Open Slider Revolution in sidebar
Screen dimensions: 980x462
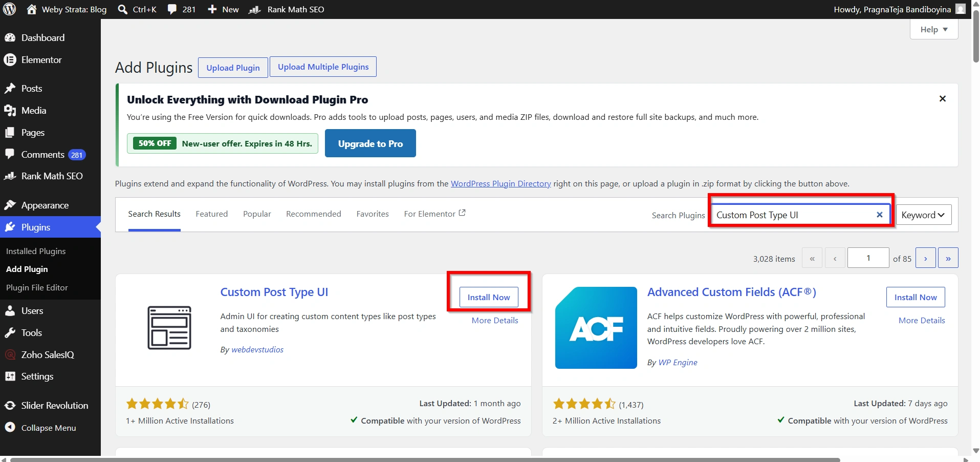tap(50, 406)
